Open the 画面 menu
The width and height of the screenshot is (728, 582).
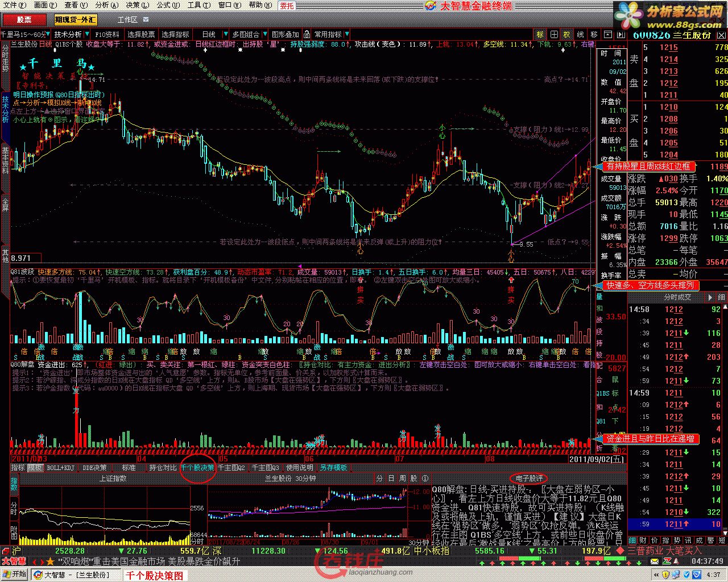point(44,5)
